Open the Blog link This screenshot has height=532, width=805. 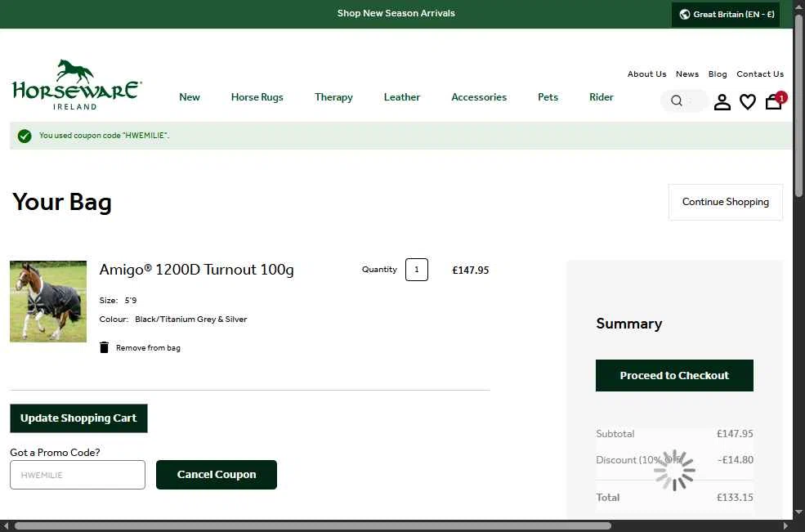718,74
